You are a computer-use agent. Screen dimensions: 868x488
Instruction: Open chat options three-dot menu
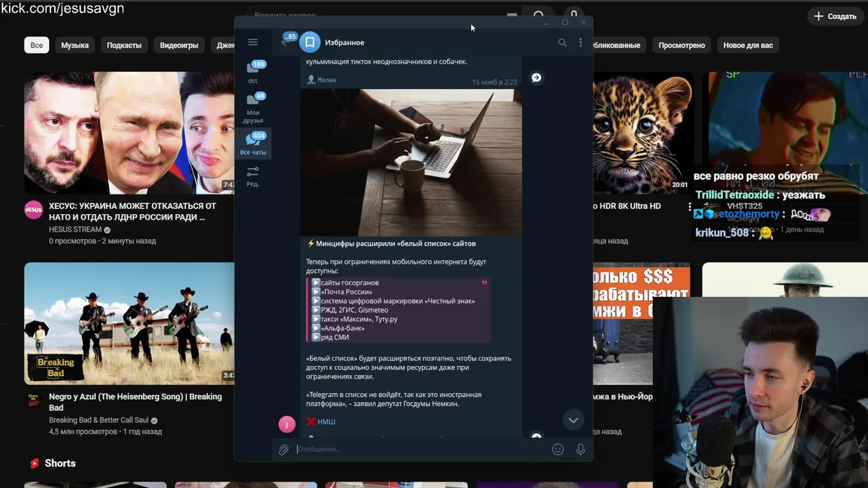point(580,42)
